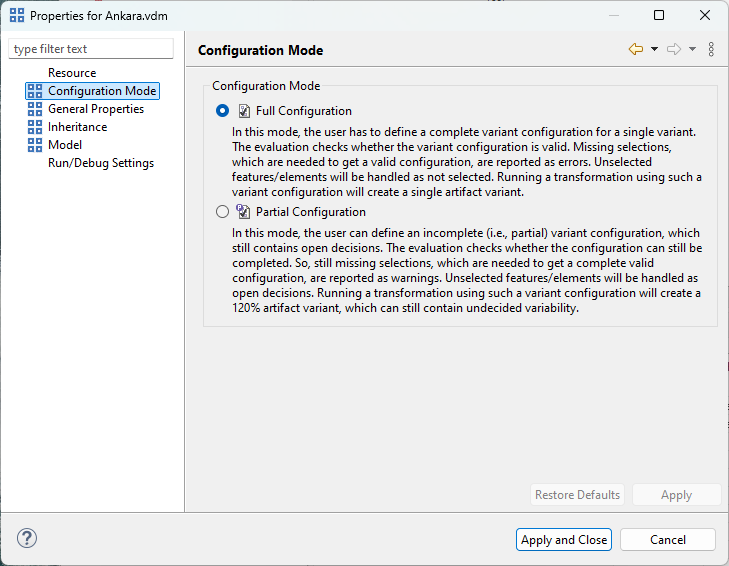
Task: Click the Forward navigation arrow icon
Action: coord(674,49)
